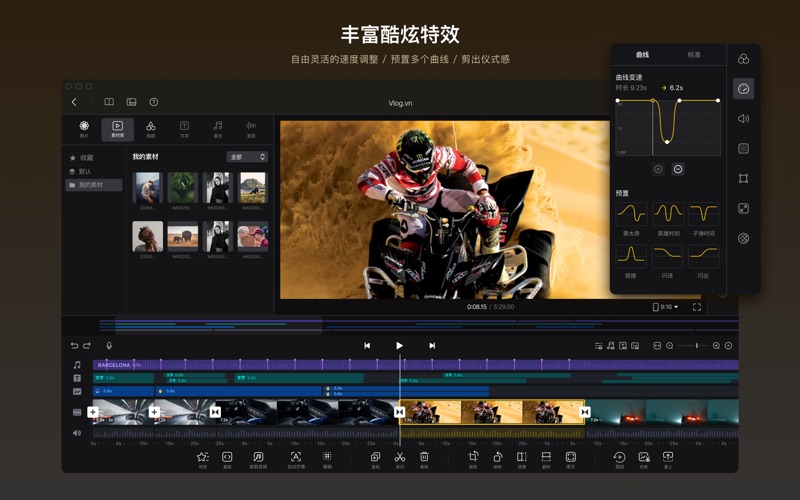Viewport: 800px width, 500px height.
Task: Click the fullscreen preview icon
Action: [x=696, y=307]
